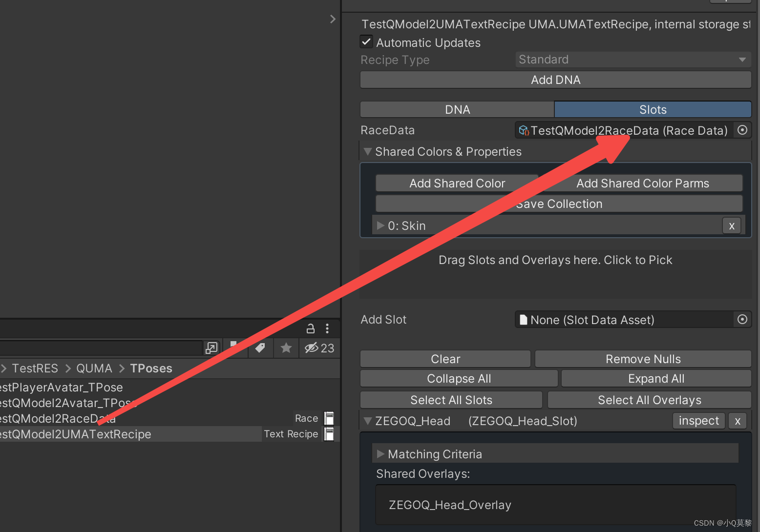760x532 pixels.
Task: Click the TestQModel2RaceData cube icon in RaceData field
Action: [524, 130]
